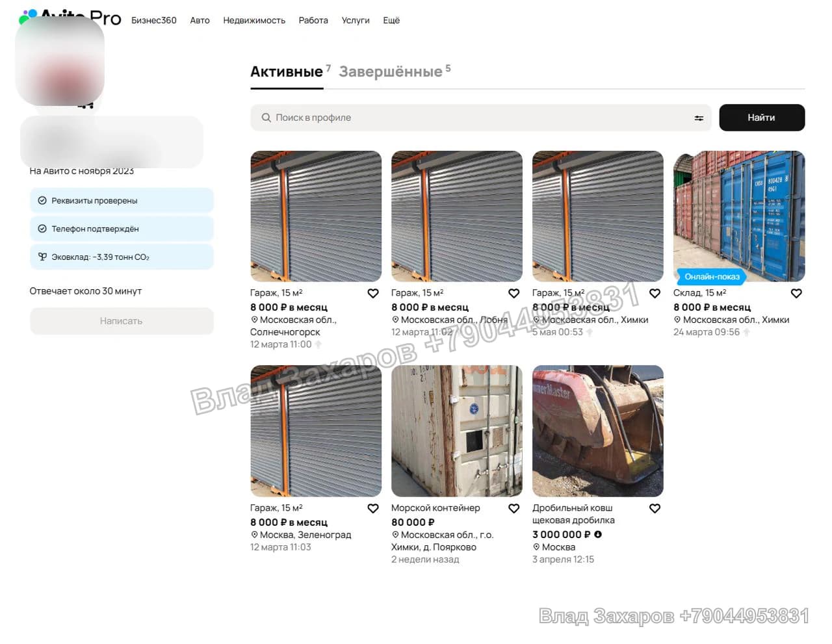
Task: Click the magnifier icon in search field
Action: pyautogui.click(x=266, y=118)
